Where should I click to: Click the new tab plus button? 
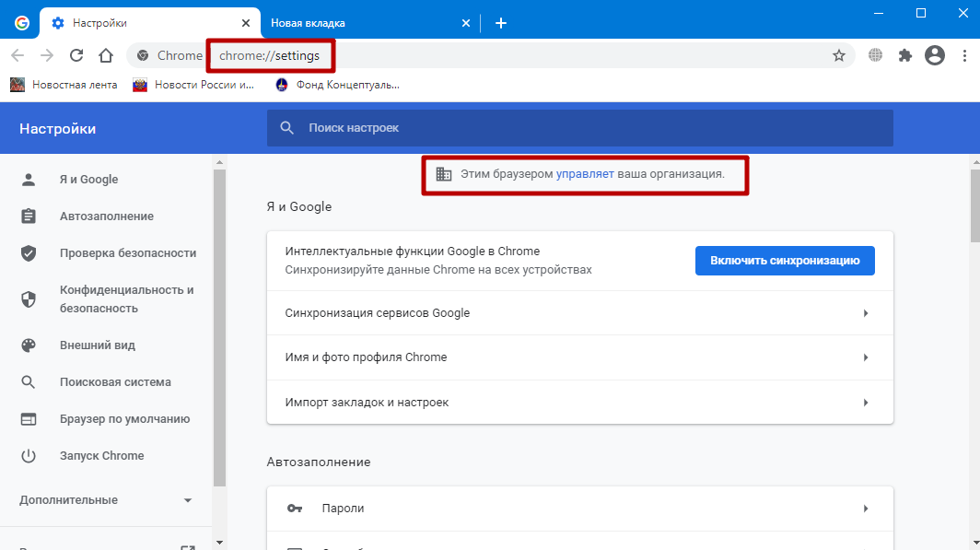point(501,23)
